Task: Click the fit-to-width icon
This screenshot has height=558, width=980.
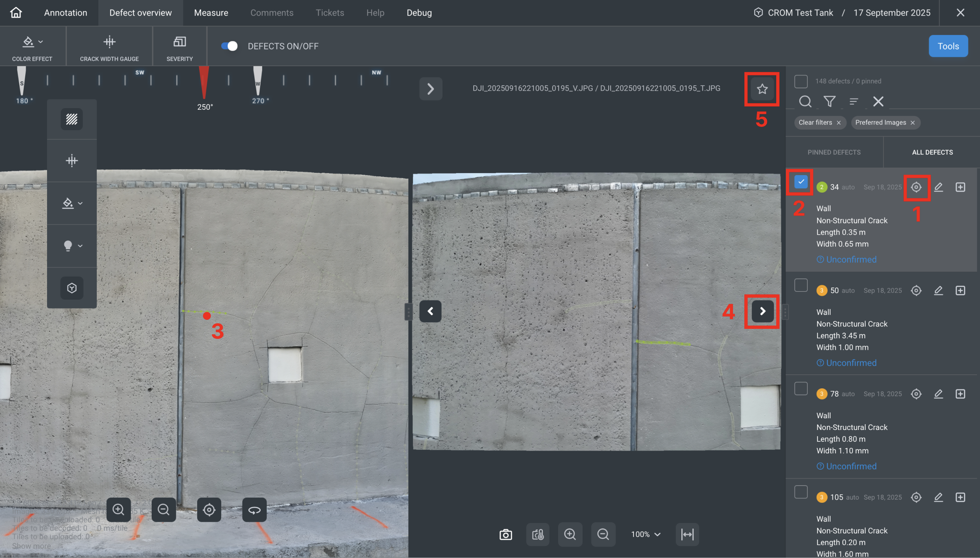Action: [x=687, y=535]
